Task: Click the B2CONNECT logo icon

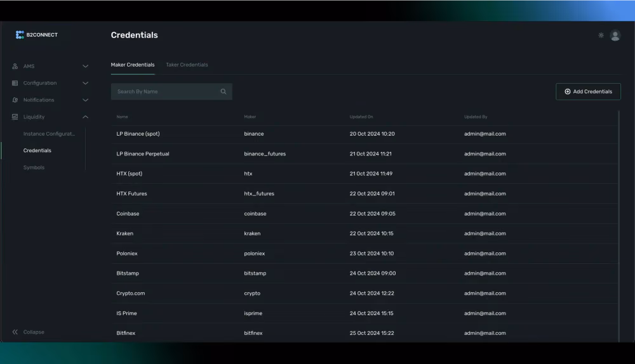Action: tap(20, 35)
